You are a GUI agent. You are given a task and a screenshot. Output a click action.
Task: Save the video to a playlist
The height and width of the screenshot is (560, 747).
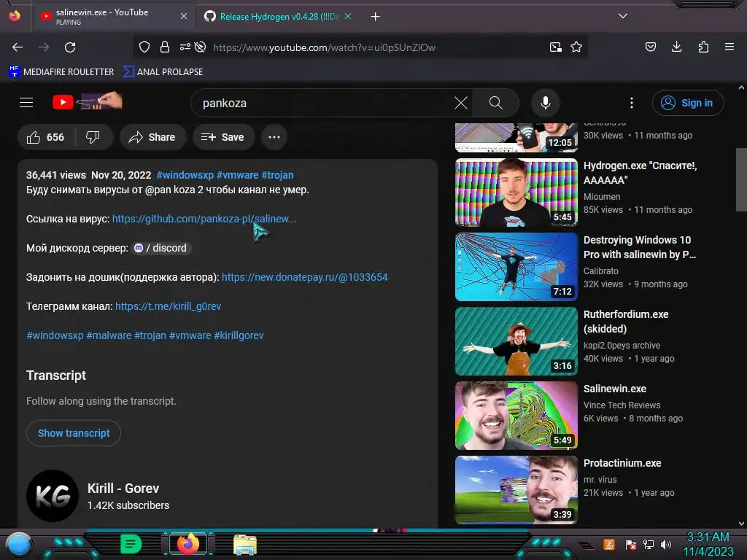(223, 137)
